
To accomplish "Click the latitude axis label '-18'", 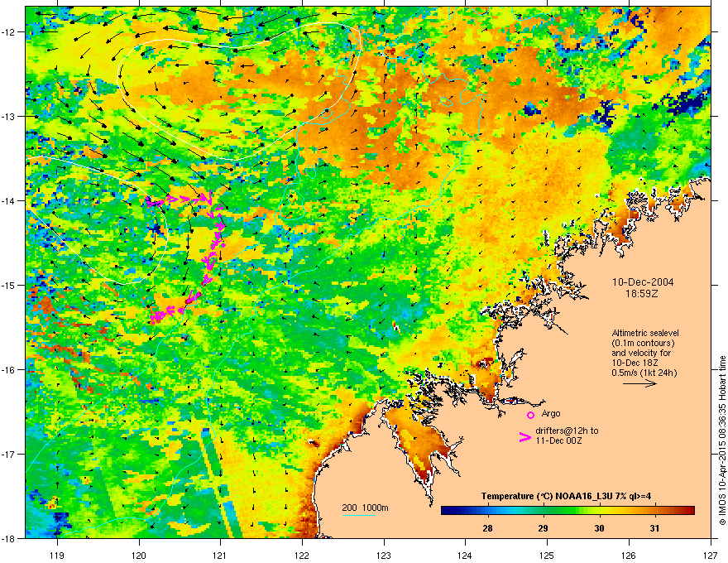I will (x=8, y=538).
